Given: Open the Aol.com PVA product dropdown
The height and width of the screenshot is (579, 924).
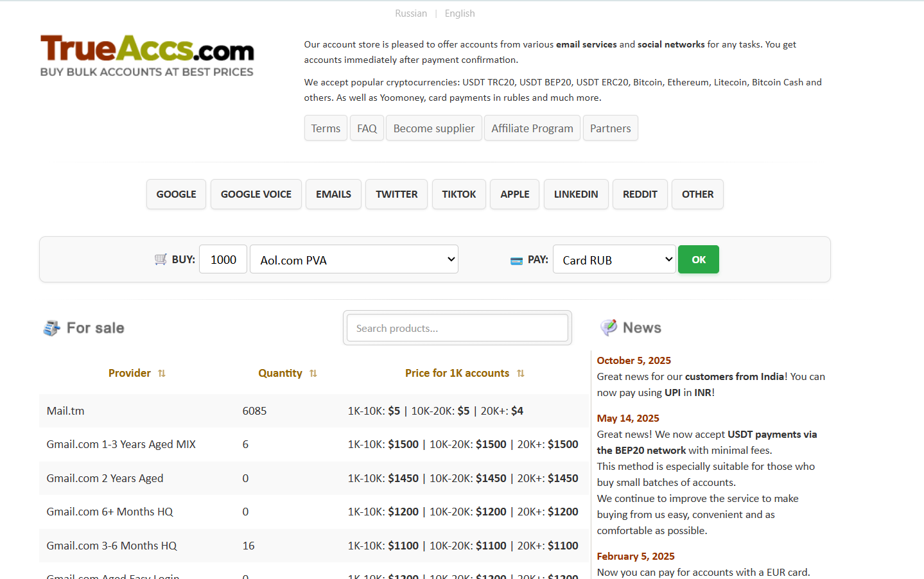Looking at the screenshot, I should click(354, 259).
